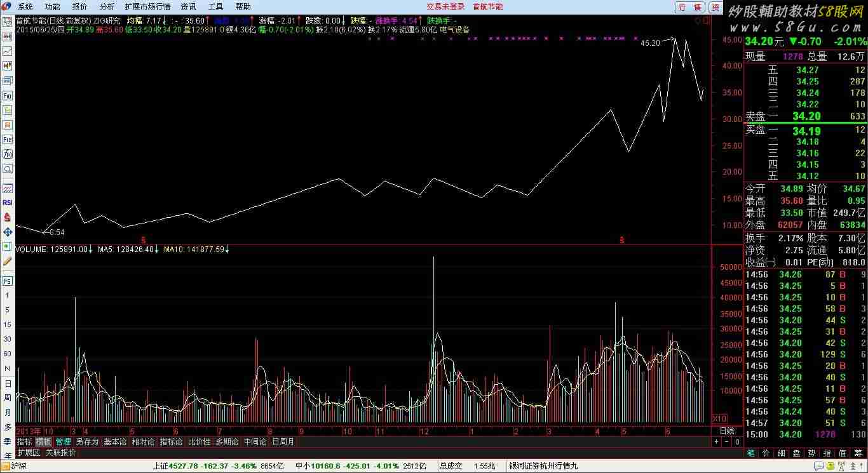
Task: Select the pencil drawing tool icon
Action: [8, 261]
